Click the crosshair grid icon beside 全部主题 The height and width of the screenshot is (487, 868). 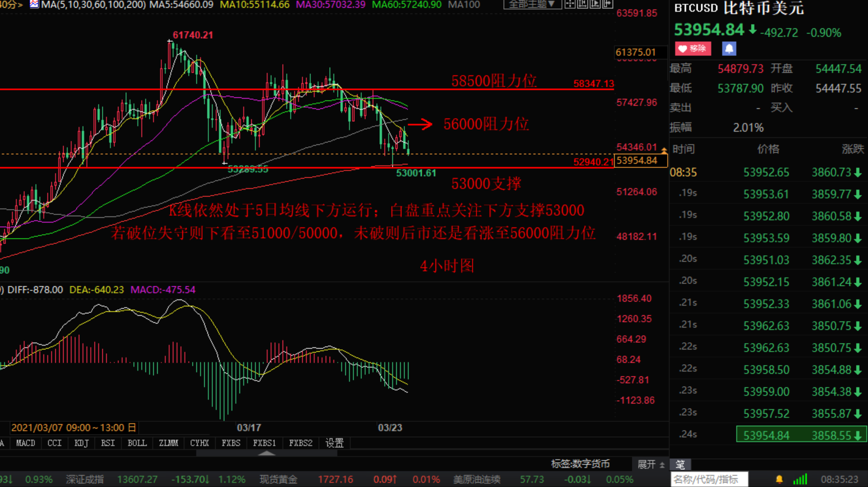[570, 4]
